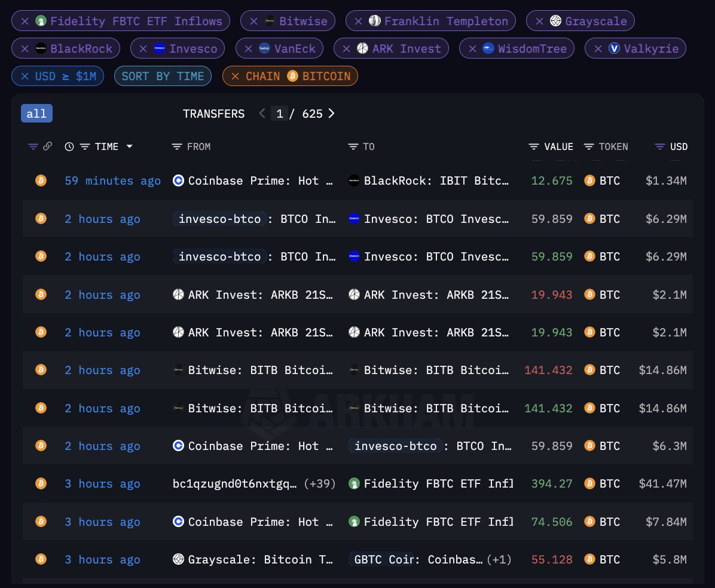The width and height of the screenshot is (715, 588).
Task: Open bc1qzugnd0t6nxtgq sender address
Action: (x=234, y=483)
